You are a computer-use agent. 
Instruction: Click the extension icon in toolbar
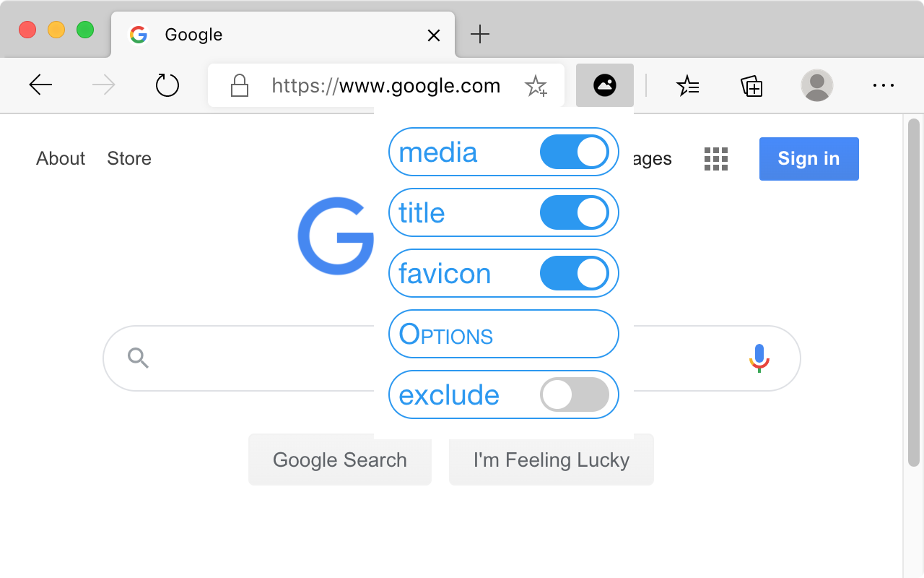[x=605, y=85]
